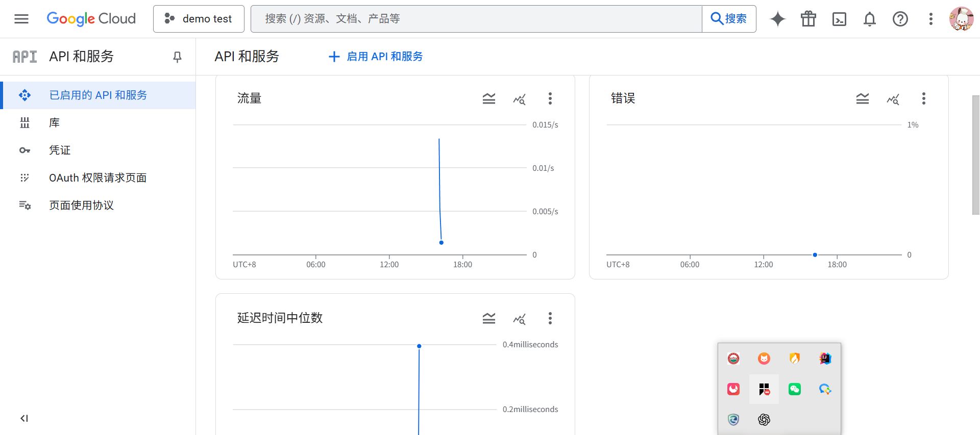
Task: Open the user account avatar
Action: (962, 19)
